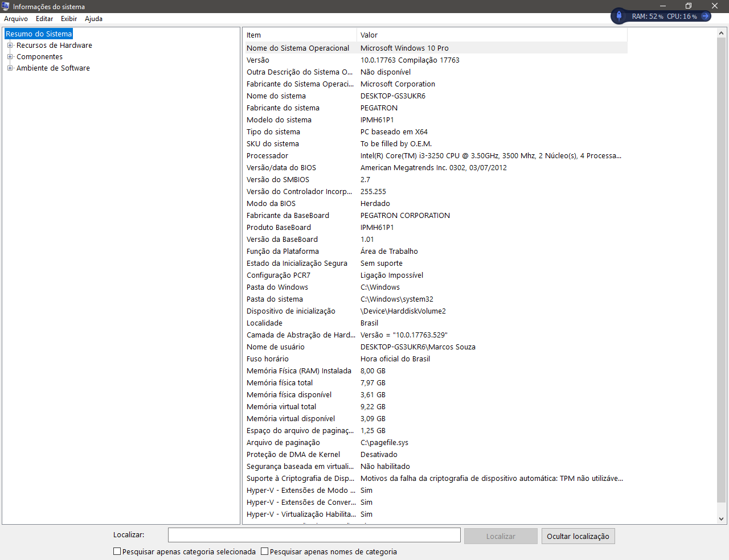Enable Pesquisar apenas categoria selecionada checkbox
The width and height of the screenshot is (729, 560).
(x=117, y=551)
